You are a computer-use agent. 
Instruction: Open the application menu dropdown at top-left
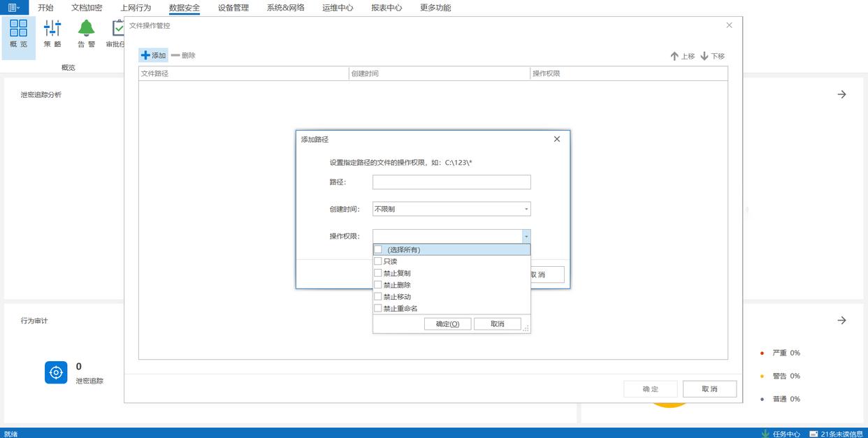[14, 8]
